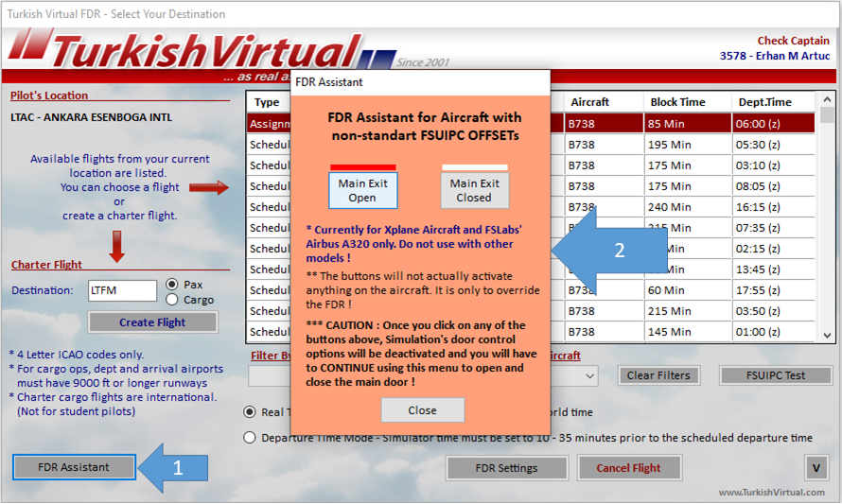
Task: Click Main Exit Closed button
Action: (475, 191)
